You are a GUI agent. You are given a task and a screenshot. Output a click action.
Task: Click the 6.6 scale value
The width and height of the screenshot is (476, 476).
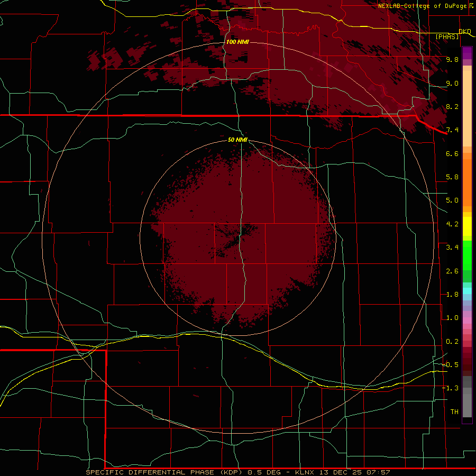point(452,153)
